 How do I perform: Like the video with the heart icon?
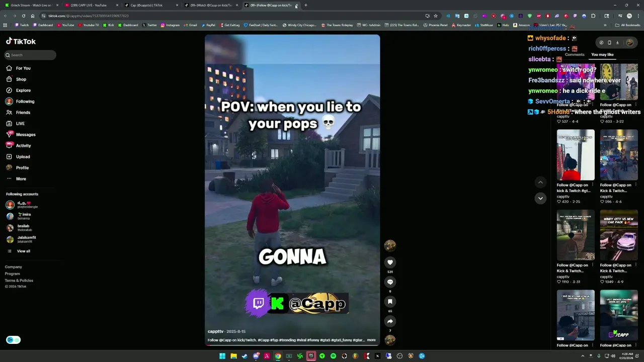click(x=390, y=262)
